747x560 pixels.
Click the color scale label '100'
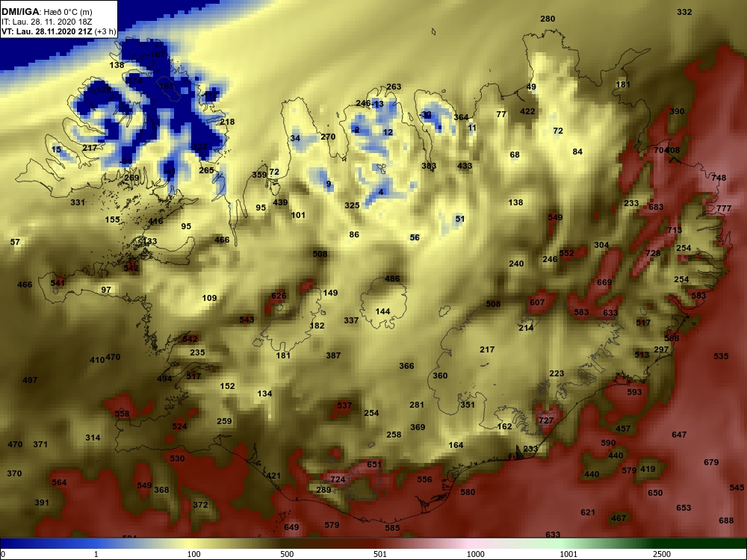tap(193, 554)
